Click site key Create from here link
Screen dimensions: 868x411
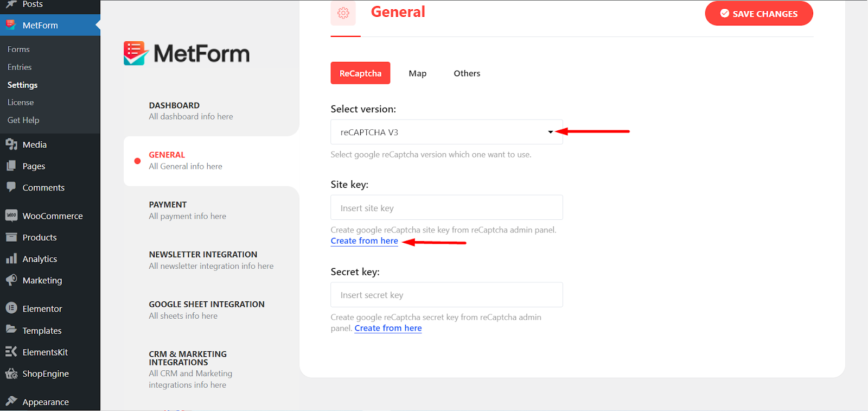click(x=365, y=241)
